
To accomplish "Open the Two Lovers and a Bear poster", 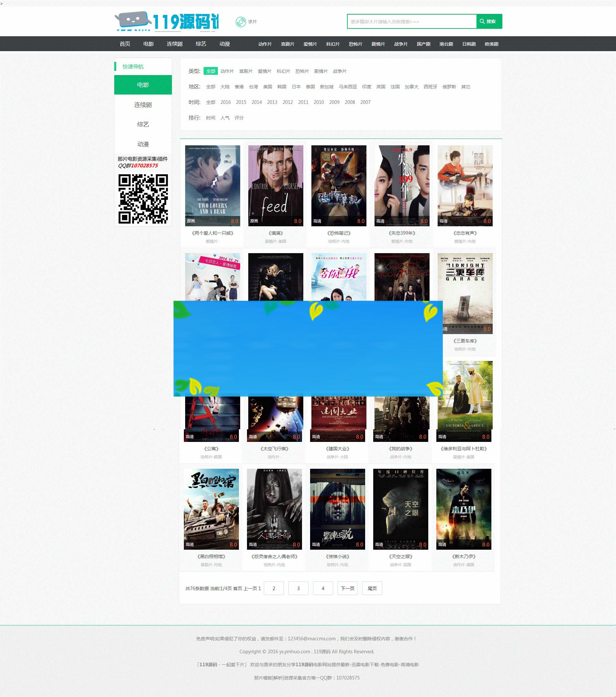I will point(212,185).
